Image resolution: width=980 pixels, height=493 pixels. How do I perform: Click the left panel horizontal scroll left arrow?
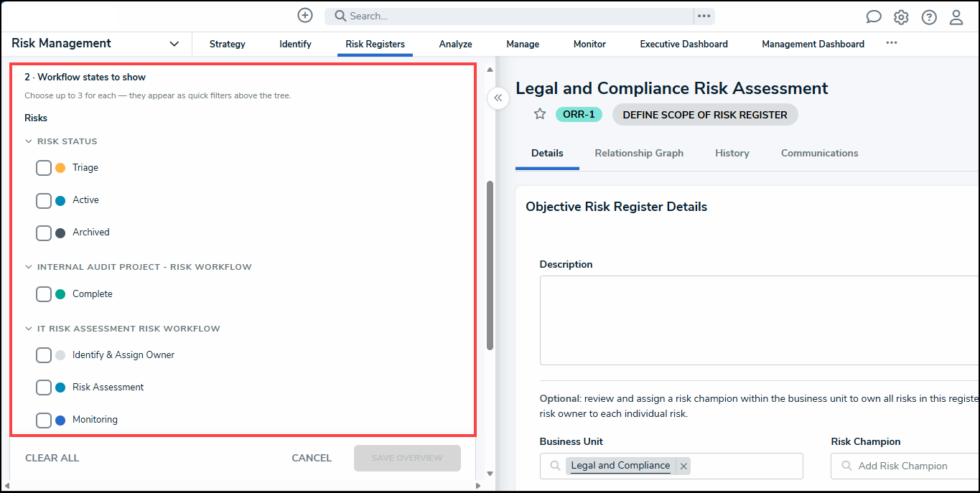[7, 486]
